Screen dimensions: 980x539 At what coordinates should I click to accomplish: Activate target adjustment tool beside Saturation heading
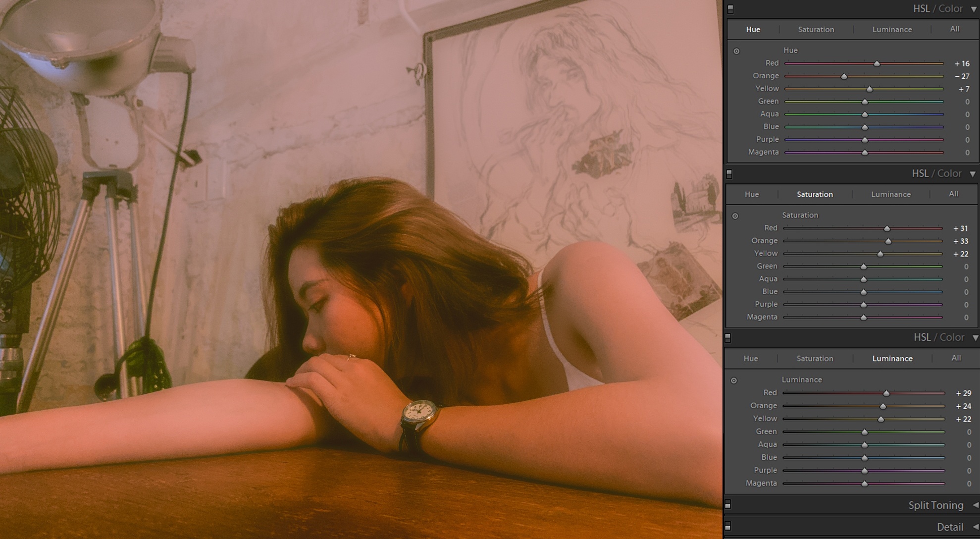click(735, 216)
